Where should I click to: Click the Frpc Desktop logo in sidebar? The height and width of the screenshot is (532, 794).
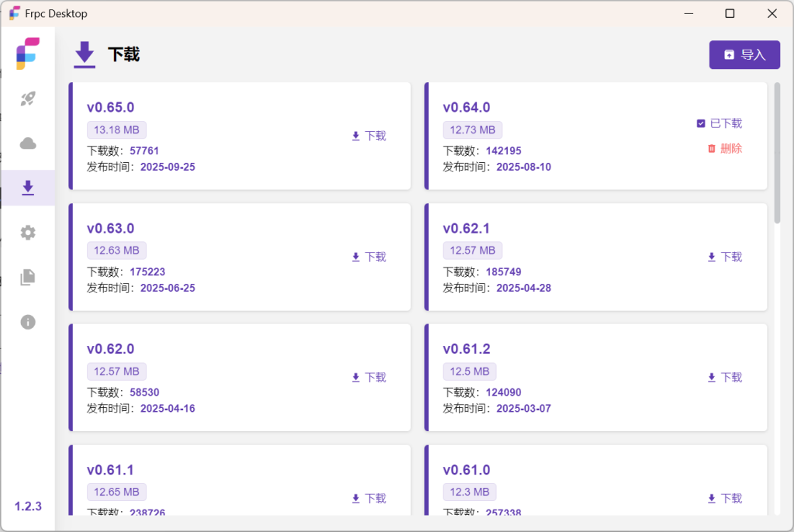[28, 54]
